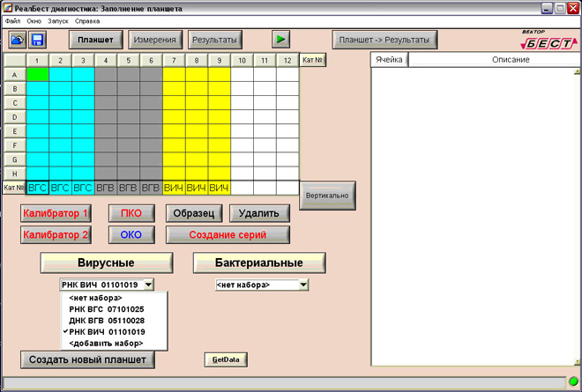Click the Ячейка column header
Image resolution: width=582 pixels, height=392 pixels.
coord(389,60)
